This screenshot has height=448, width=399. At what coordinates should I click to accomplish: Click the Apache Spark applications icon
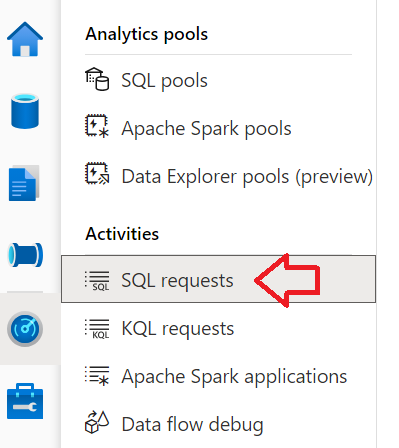[x=97, y=376]
